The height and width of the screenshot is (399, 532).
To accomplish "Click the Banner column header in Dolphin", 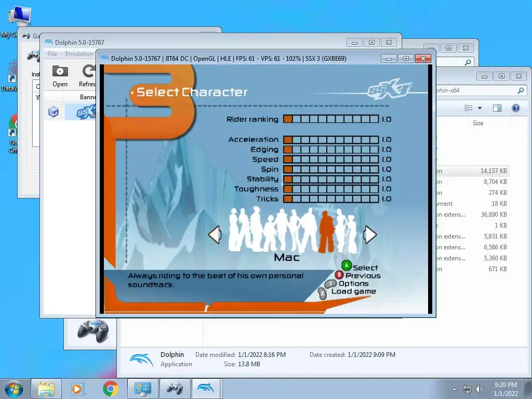I will 88,97.
